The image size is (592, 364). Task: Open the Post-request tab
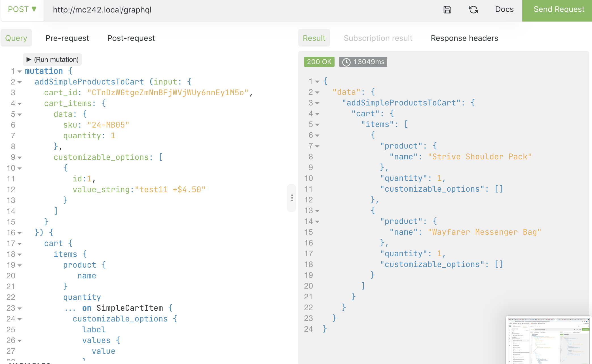point(131,38)
